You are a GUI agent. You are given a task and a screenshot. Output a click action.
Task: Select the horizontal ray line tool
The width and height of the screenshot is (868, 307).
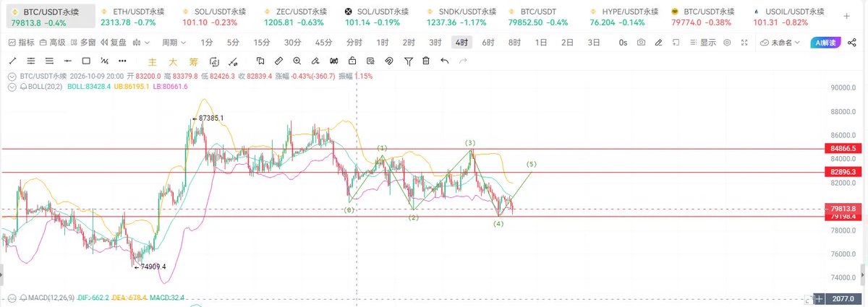tap(68, 61)
